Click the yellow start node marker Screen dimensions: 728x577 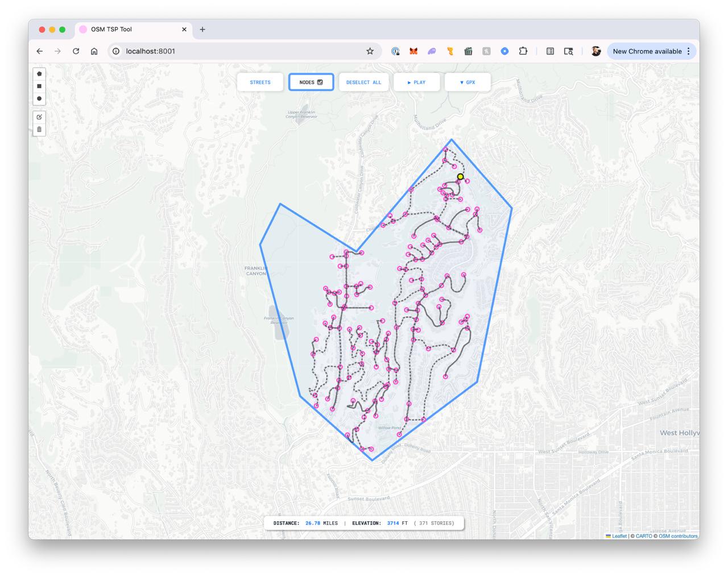click(x=461, y=177)
